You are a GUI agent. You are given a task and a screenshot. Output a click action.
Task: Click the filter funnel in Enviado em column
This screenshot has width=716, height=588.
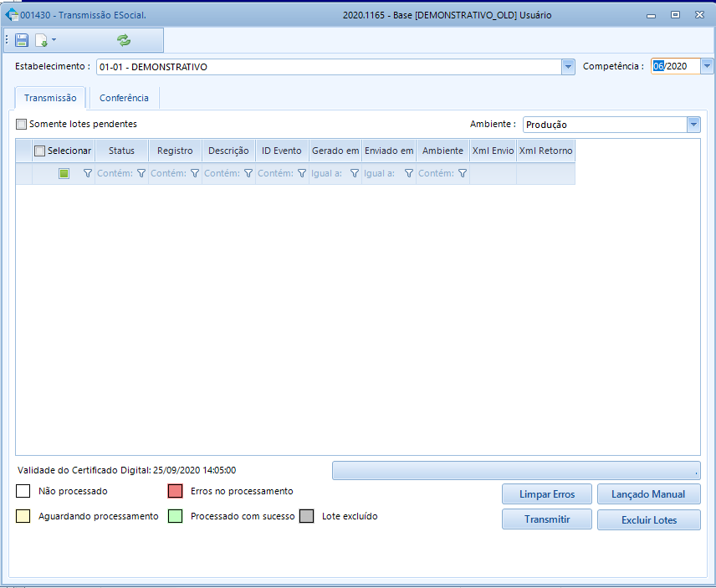pyautogui.click(x=409, y=173)
